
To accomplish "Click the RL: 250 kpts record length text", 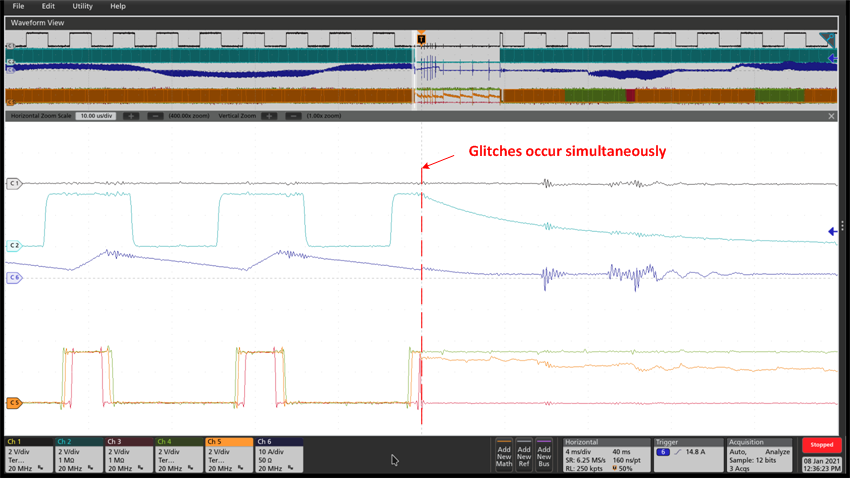I will point(585,468).
